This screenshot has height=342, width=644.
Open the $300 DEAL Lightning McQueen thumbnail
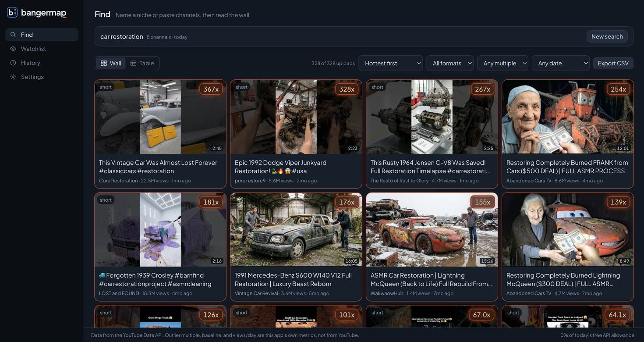pos(568,230)
